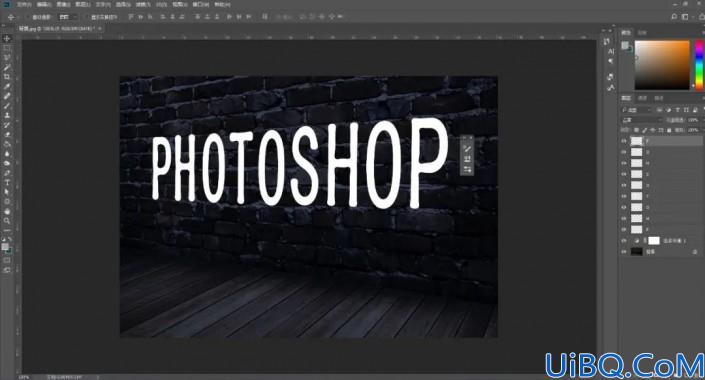705x380 pixels.
Task: Change screen mode from the toolbox
Action: click(x=7, y=270)
